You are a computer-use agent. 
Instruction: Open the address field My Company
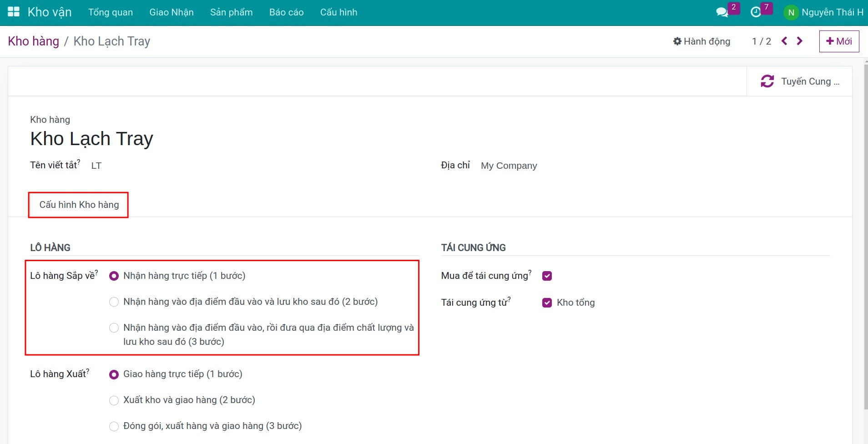[x=509, y=166]
